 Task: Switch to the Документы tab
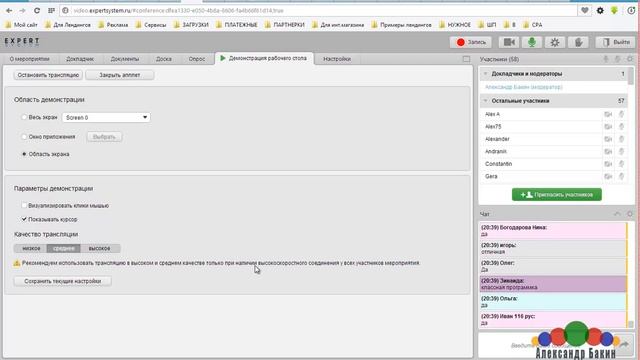coord(124,59)
